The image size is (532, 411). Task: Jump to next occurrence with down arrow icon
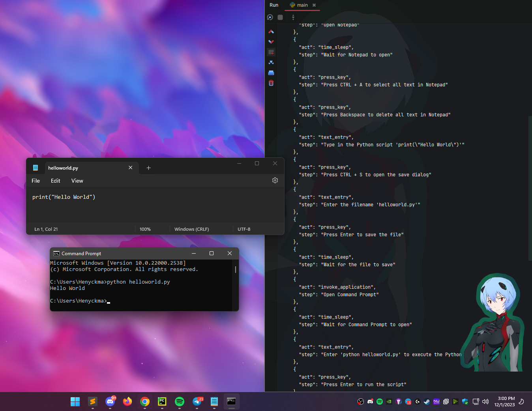pos(271,42)
